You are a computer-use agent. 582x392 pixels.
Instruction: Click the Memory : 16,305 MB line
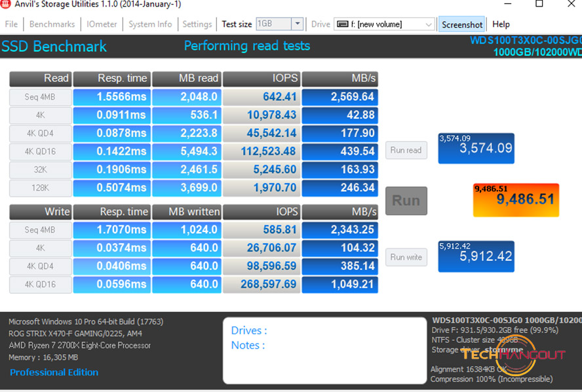click(x=43, y=357)
